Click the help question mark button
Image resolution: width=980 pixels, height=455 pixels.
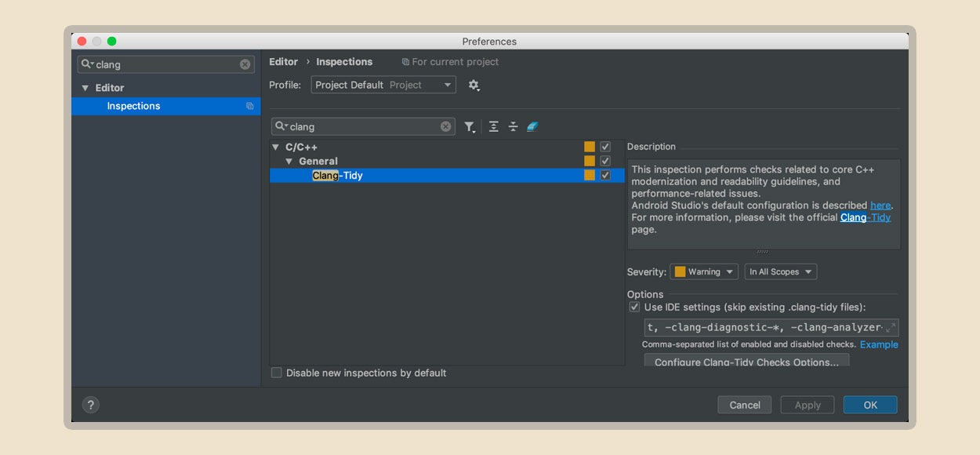click(x=91, y=405)
